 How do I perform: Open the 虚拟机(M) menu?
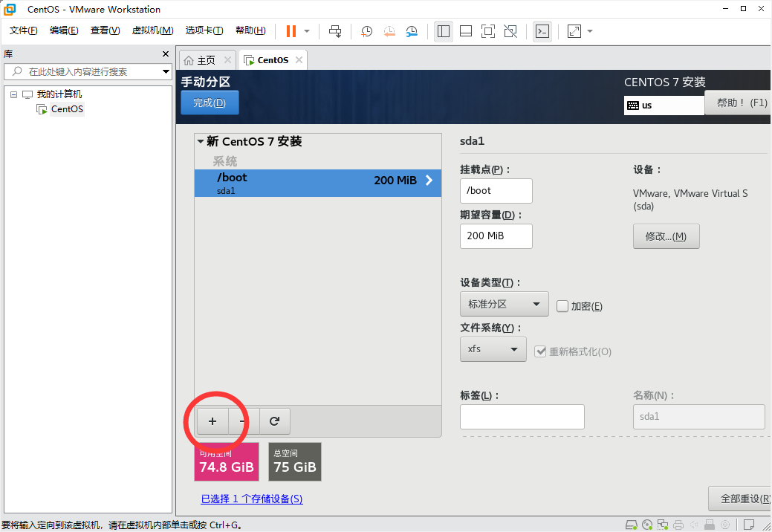point(152,30)
